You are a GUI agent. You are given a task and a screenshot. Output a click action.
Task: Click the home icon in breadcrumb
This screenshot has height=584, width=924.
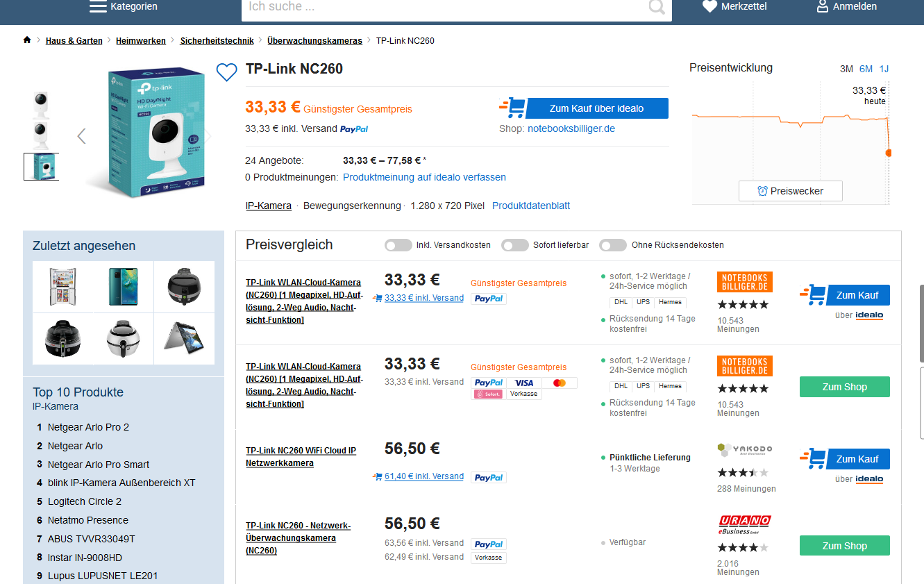click(27, 40)
